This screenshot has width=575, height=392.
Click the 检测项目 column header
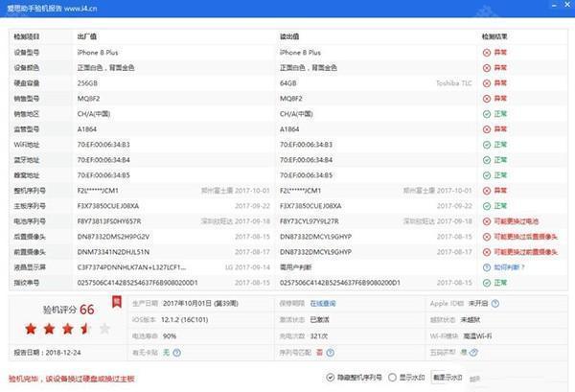click(27, 36)
